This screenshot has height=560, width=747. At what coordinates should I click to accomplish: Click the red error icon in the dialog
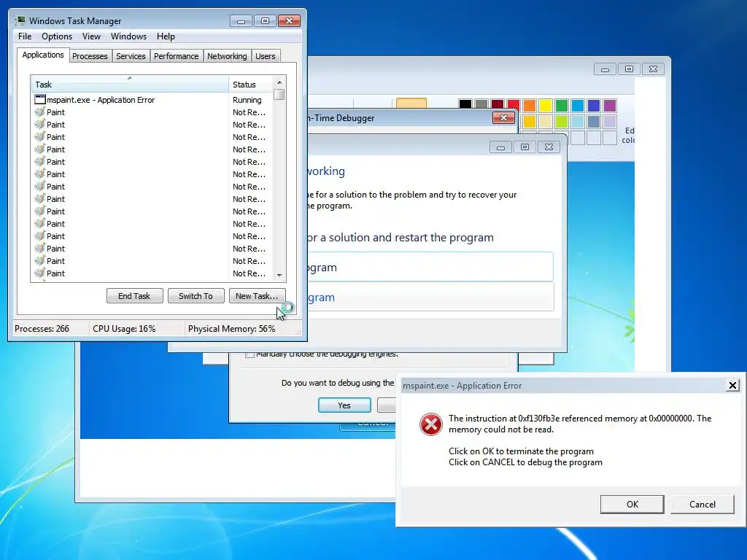click(430, 424)
